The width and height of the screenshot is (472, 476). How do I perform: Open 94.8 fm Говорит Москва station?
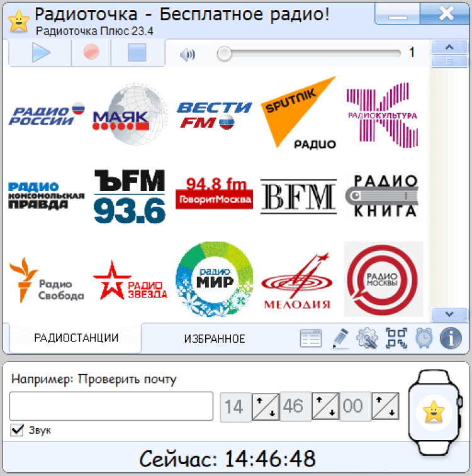(214, 193)
